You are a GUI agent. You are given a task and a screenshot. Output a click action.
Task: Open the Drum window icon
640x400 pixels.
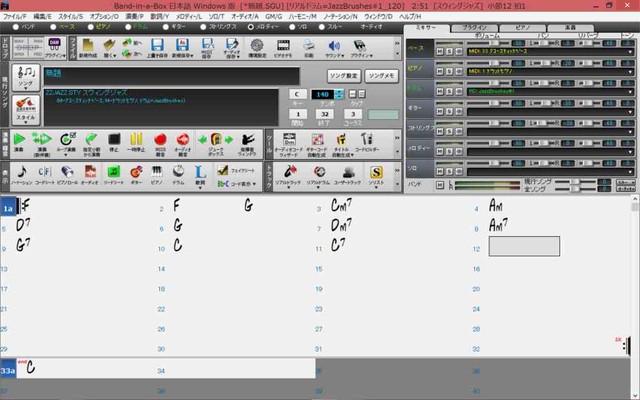(x=178, y=172)
